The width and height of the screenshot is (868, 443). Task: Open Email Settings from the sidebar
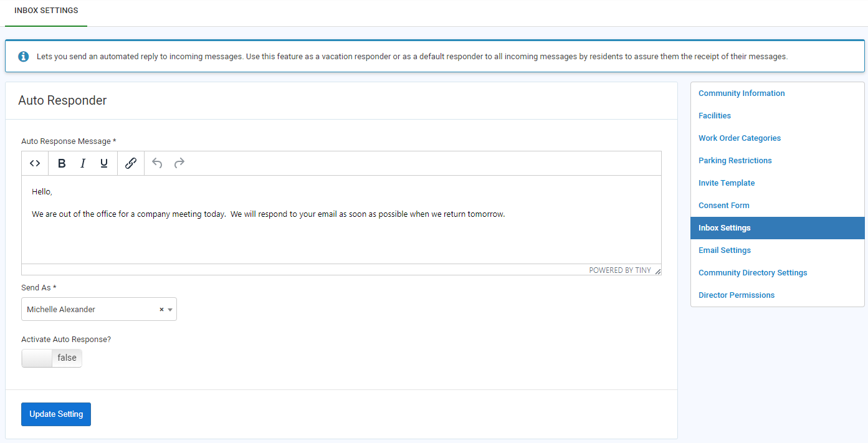pos(724,250)
